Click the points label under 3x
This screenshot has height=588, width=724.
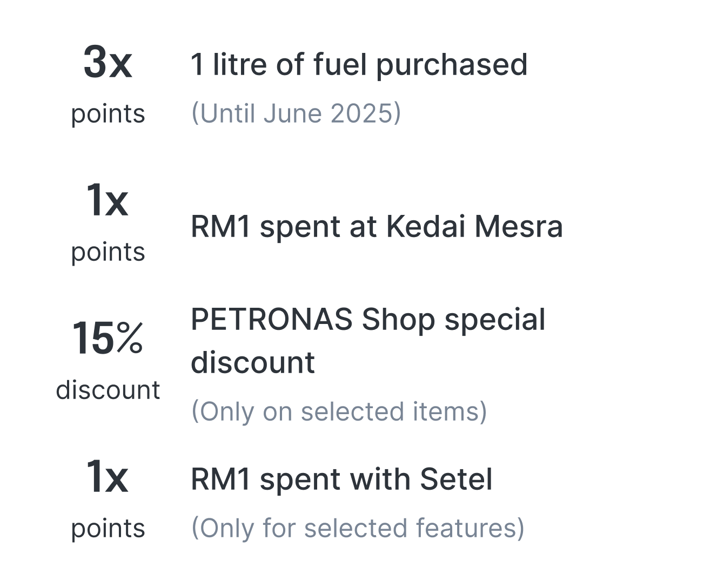tap(108, 114)
